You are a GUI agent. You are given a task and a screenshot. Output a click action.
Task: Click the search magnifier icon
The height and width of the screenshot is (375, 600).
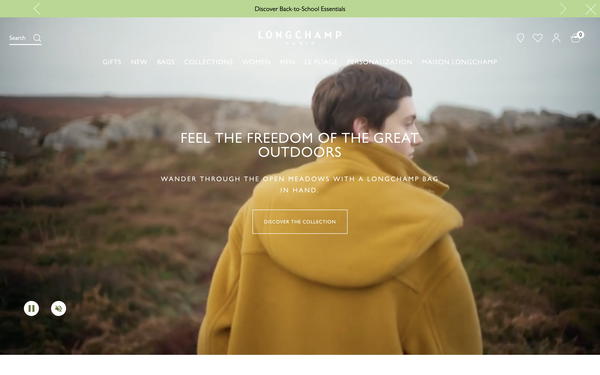click(37, 38)
